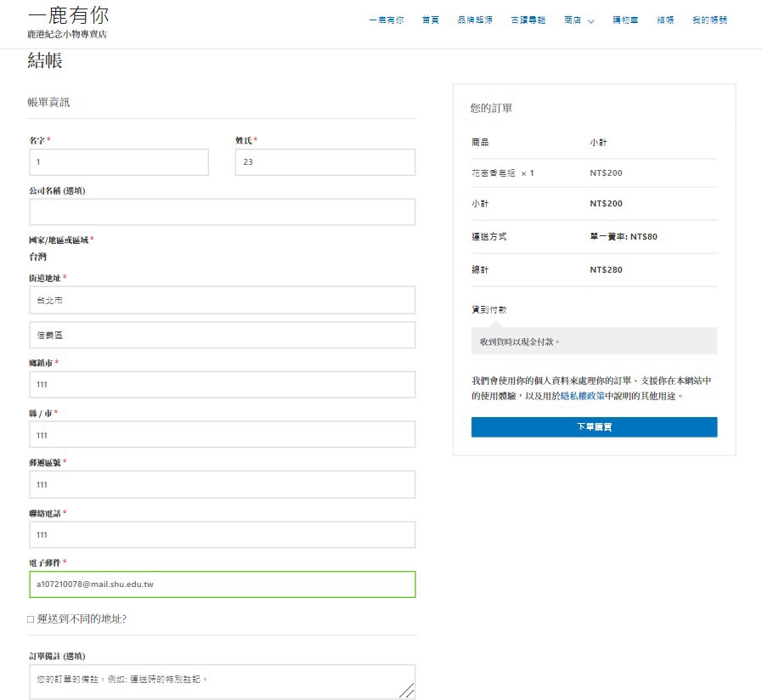
Task: Click the 訂單備註 textarea
Action: (x=222, y=681)
